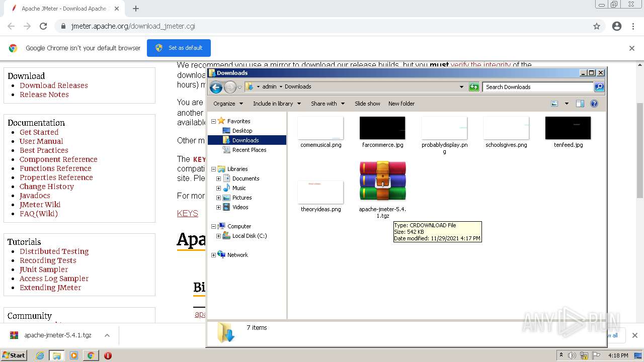Open Component Reference link

point(58,159)
